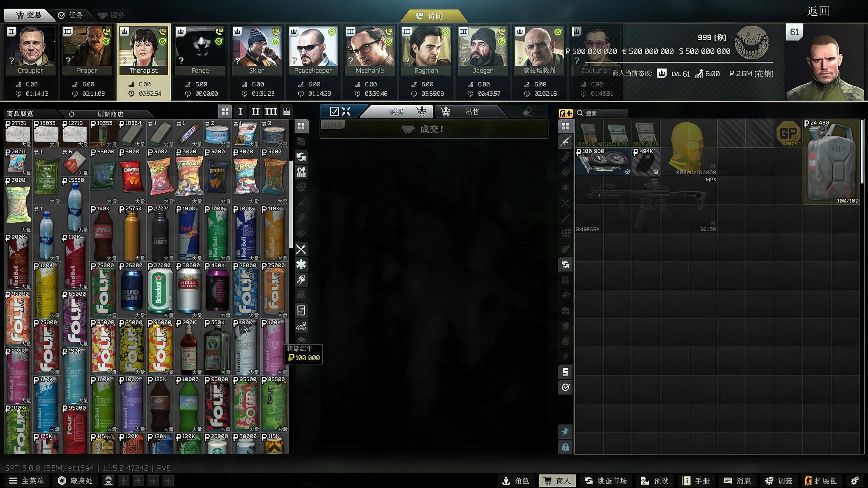The height and width of the screenshot is (488, 868).
Task: Select the stash money S filter icon
Action: pyautogui.click(x=565, y=372)
